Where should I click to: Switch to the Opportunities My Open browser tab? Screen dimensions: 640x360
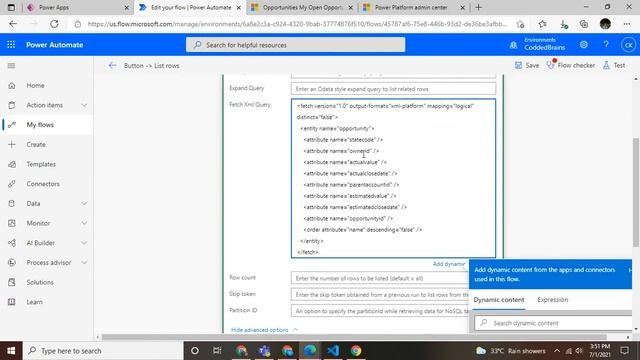click(x=302, y=7)
